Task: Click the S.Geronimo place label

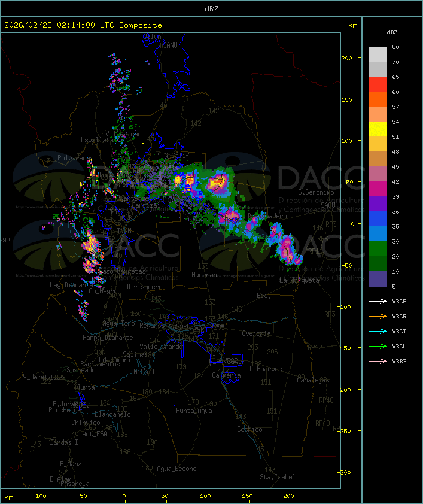Action: (x=316, y=192)
